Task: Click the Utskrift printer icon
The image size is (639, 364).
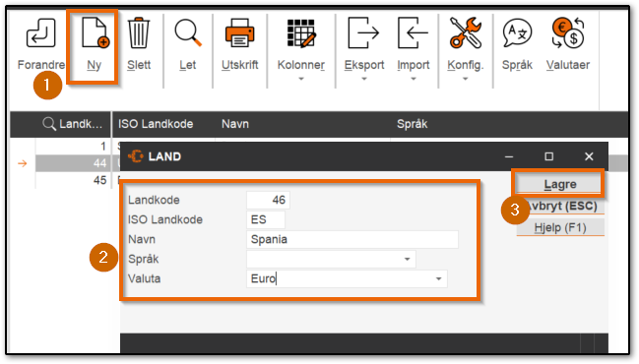Action: pos(239,33)
